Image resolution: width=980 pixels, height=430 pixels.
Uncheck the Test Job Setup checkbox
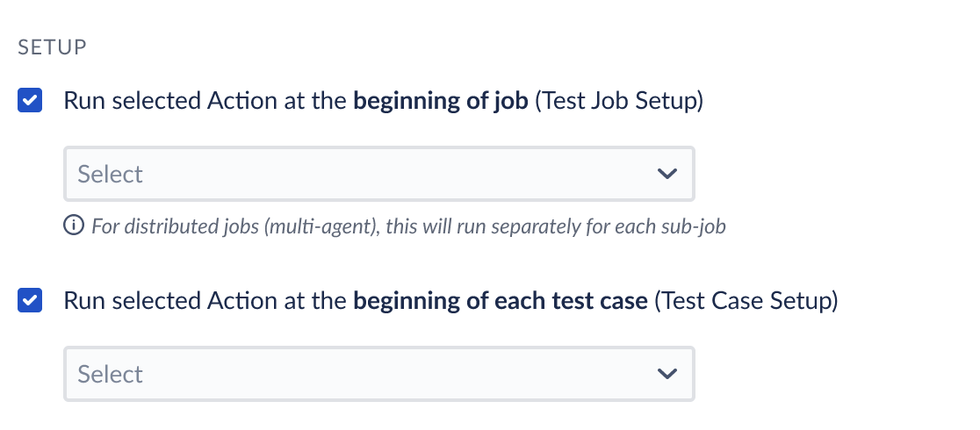[30, 100]
